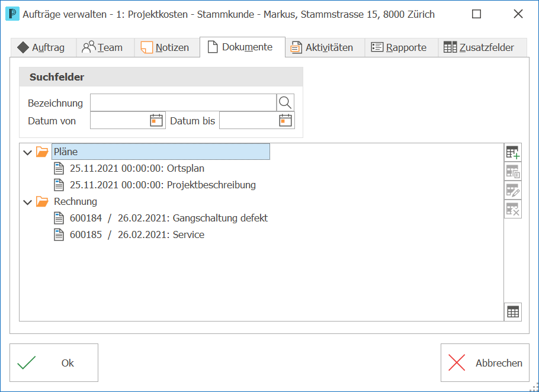The height and width of the screenshot is (392, 539).
Task: Click the Gangschaltung defekt document icon
Action: [59, 218]
